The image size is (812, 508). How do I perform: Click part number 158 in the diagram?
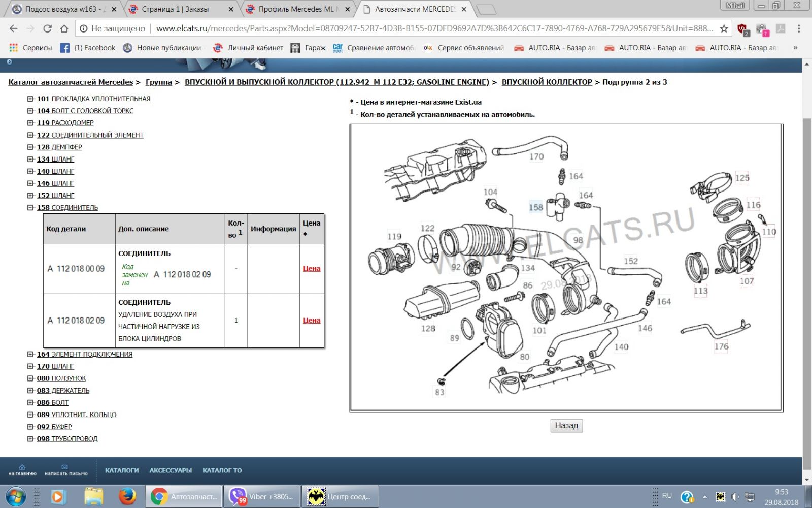[536, 207]
